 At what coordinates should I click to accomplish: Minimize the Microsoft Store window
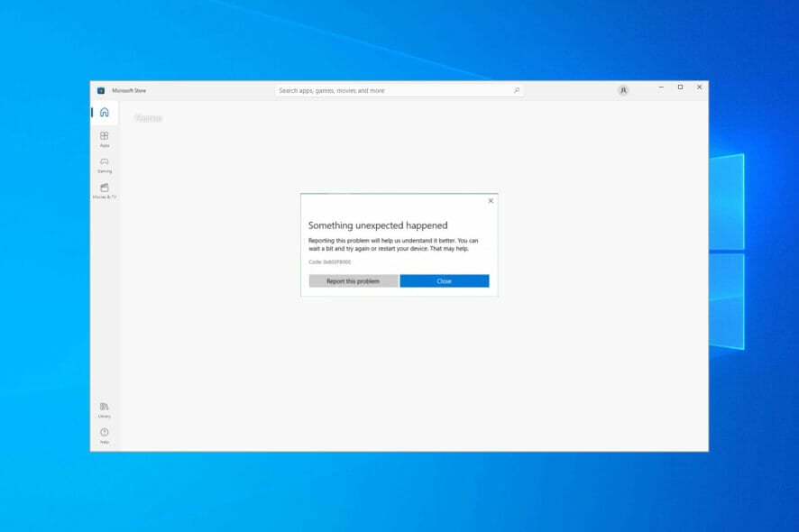[x=661, y=87]
